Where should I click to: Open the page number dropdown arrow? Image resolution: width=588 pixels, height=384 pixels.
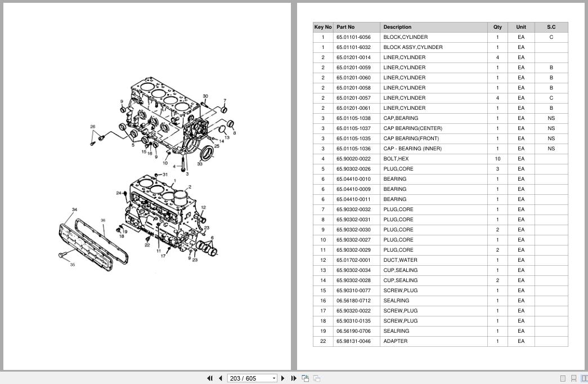[x=274, y=378]
